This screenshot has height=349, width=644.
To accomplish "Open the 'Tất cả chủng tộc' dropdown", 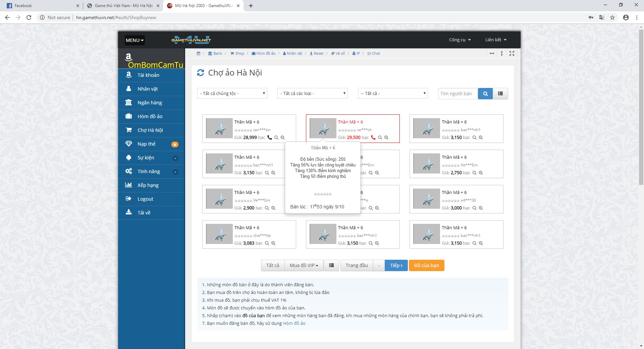I will pyautogui.click(x=232, y=94).
